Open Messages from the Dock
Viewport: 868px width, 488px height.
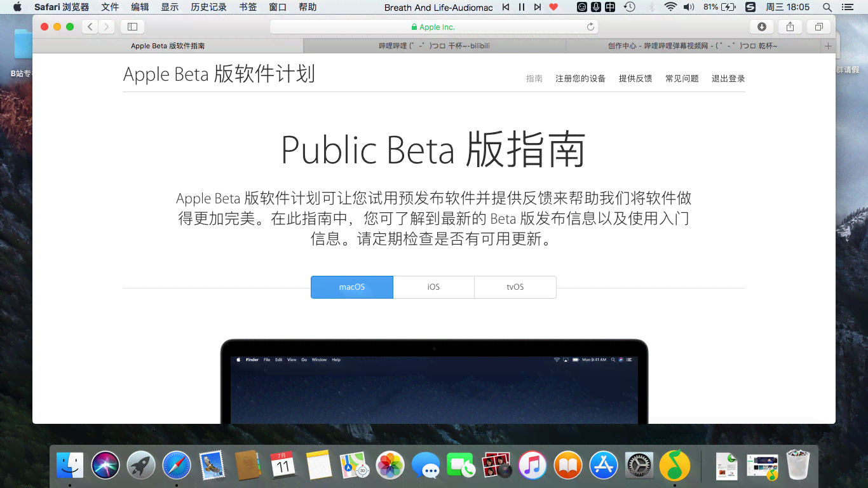point(426,466)
